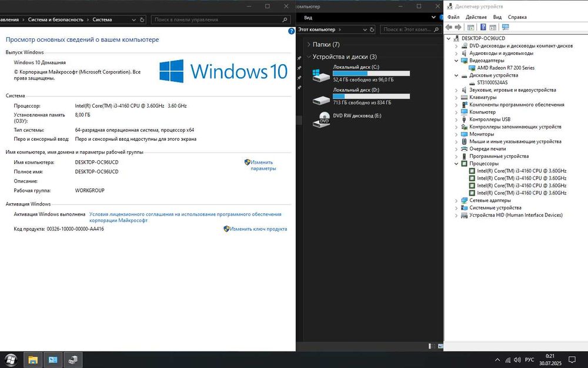The image size is (588, 368).
Task: Click details view icon in Explorer status bar
Action: [x=432, y=346]
